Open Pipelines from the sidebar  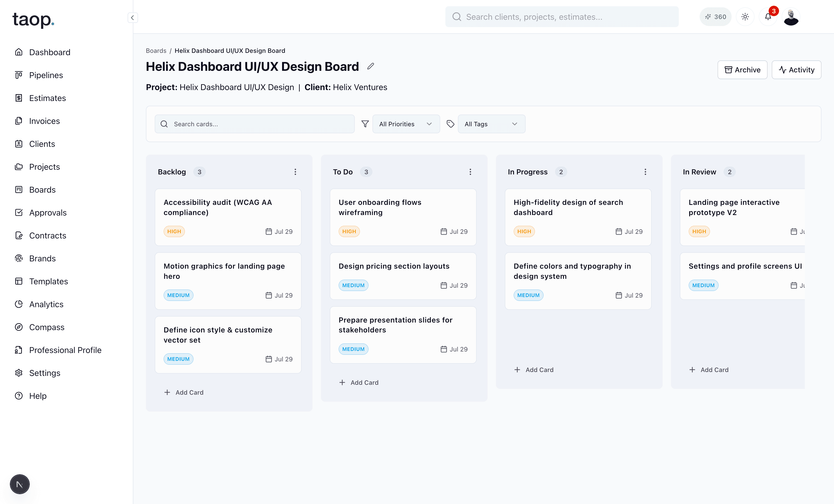coord(46,75)
